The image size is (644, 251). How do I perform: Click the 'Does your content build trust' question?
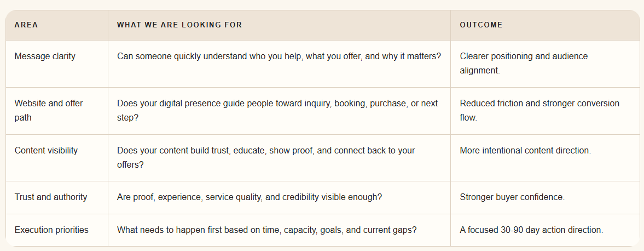coord(266,158)
